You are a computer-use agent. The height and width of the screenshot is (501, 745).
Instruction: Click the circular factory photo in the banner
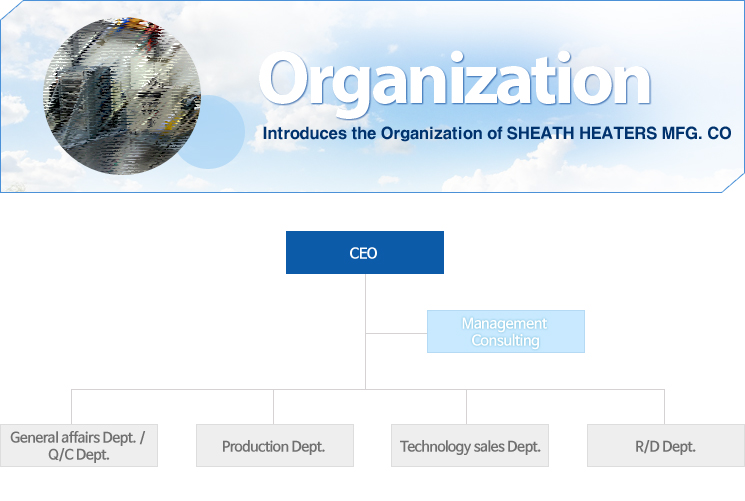coord(122,96)
